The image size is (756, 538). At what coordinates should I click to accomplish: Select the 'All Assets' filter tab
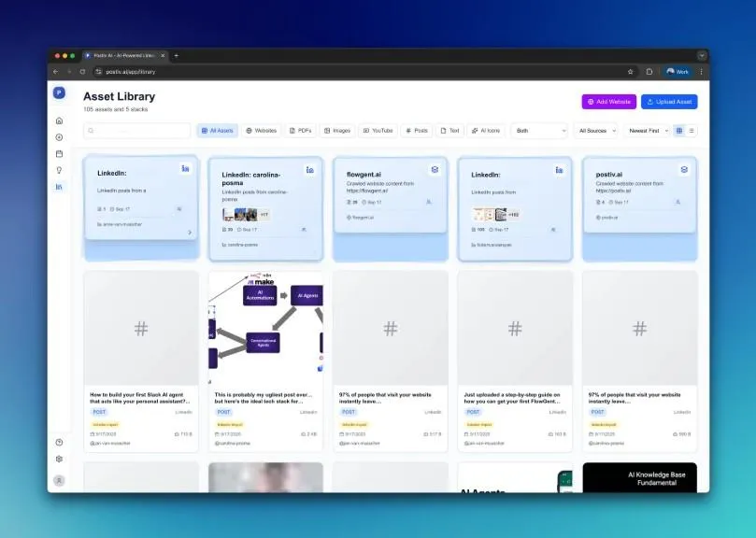(218, 131)
